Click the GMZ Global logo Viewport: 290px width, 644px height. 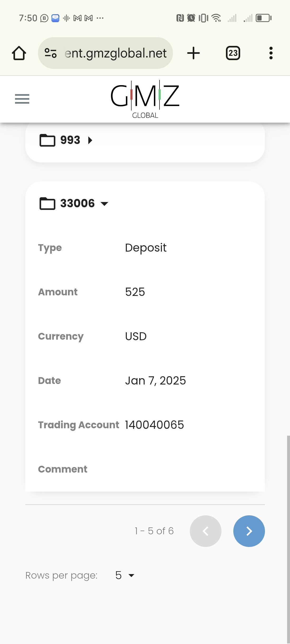(x=145, y=99)
